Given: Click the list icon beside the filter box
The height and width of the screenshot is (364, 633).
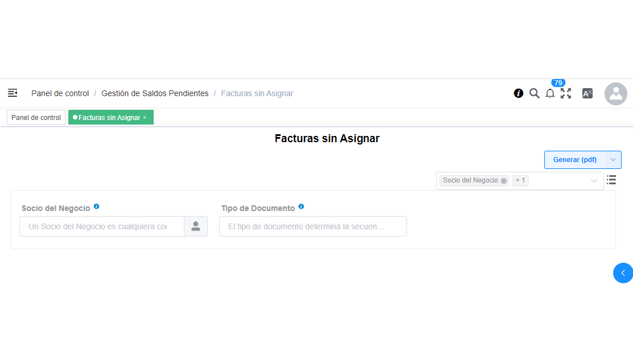Looking at the screenshot, I should pos(611,179).
